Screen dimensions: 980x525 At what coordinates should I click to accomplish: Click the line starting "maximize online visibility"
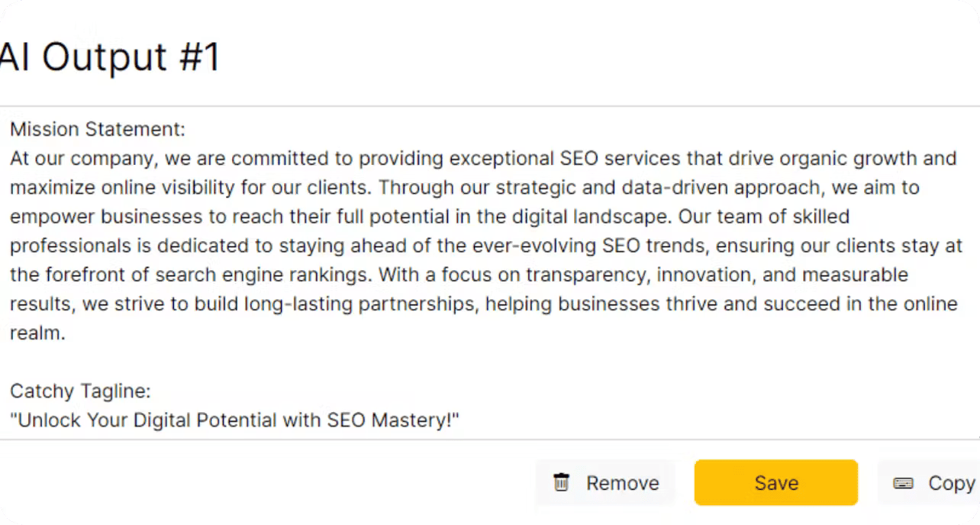[x=465, y=188]
